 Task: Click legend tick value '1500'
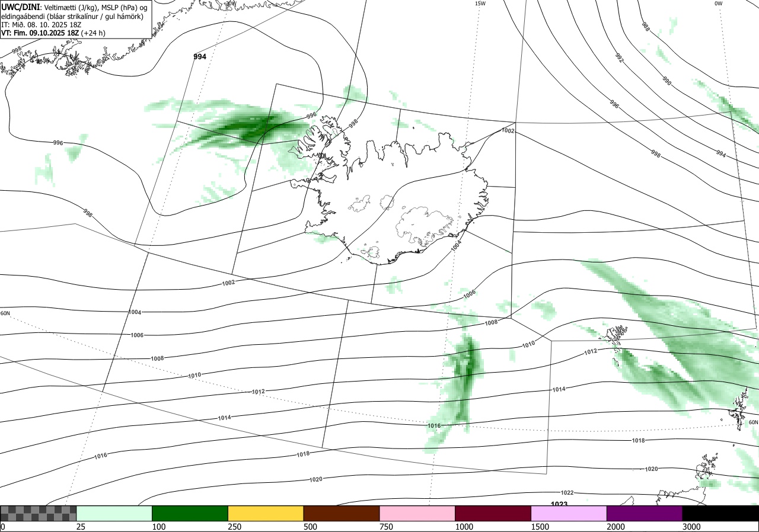point(540,527)
